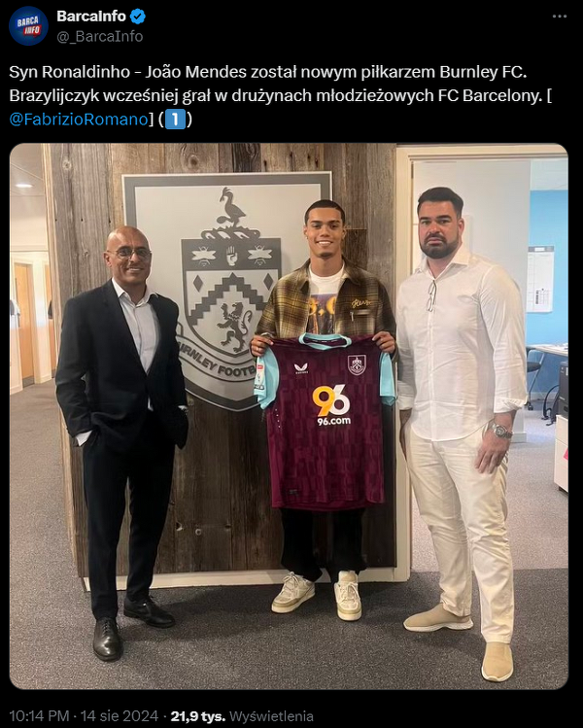Click the 96.com sponsor logo on the jersey

333,405
